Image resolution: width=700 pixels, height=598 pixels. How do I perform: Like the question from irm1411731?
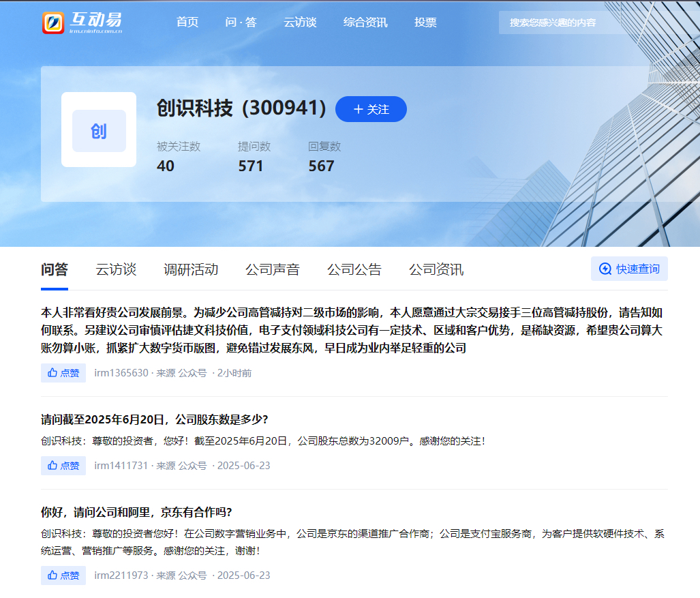(63, 465)
